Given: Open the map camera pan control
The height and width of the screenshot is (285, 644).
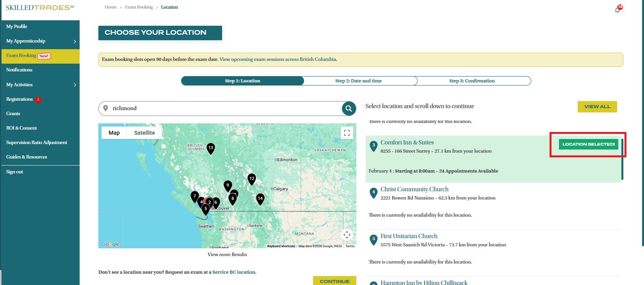Looking at the screenshot, I should click(347, 235).
